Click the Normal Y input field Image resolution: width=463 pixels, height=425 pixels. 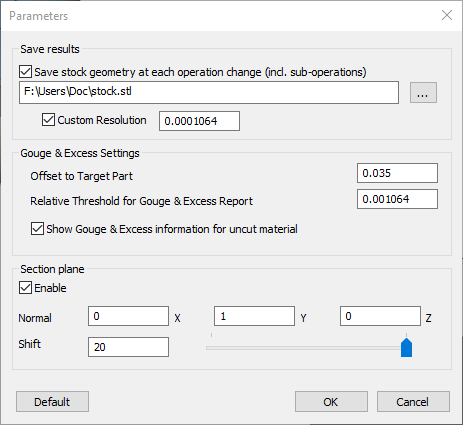pos(254,316)
